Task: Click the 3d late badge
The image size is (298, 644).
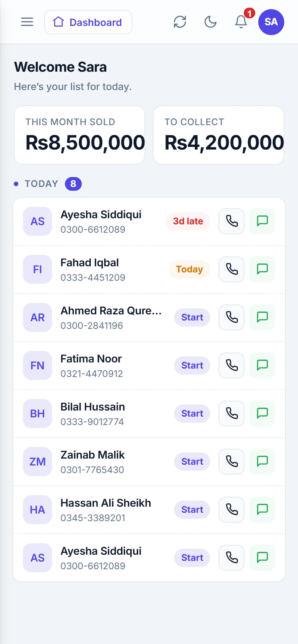Action: 188,221
